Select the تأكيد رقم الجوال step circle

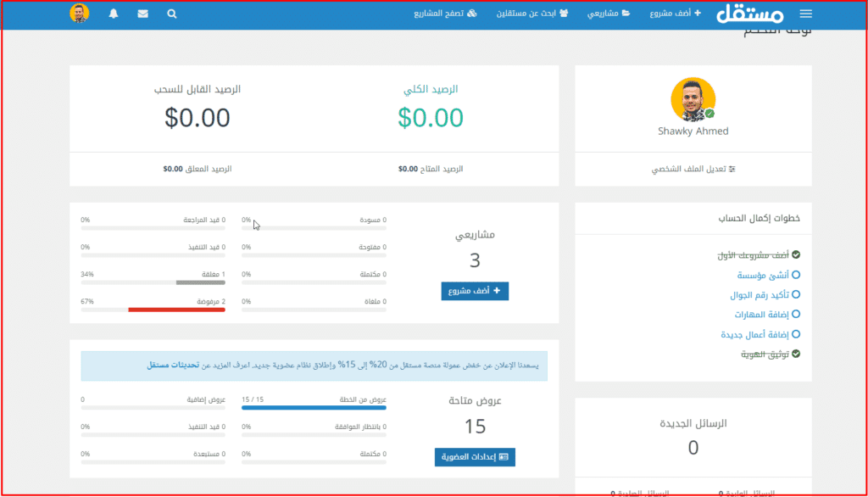(x=796, y=295)
